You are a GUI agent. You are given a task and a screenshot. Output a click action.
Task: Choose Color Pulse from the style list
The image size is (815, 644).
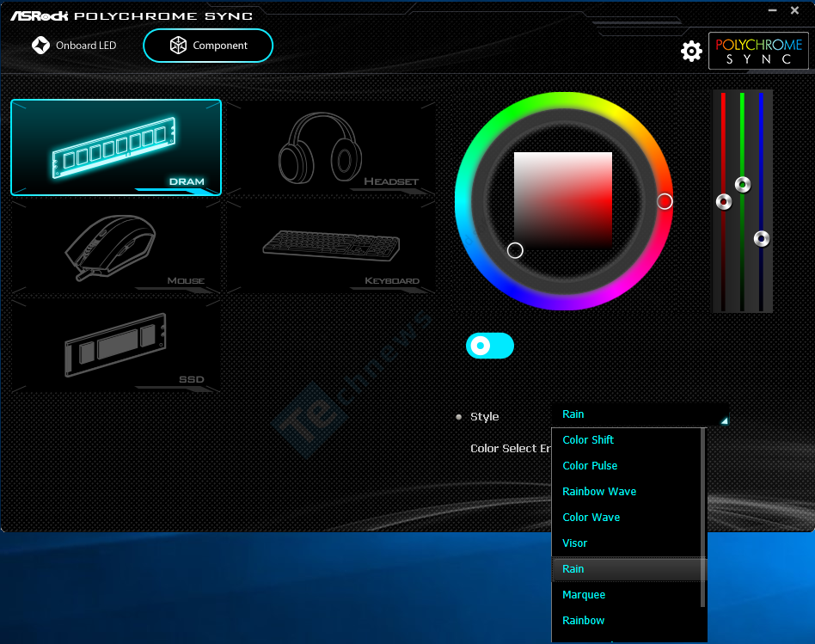pyautogui.click(x=627, y=466)
